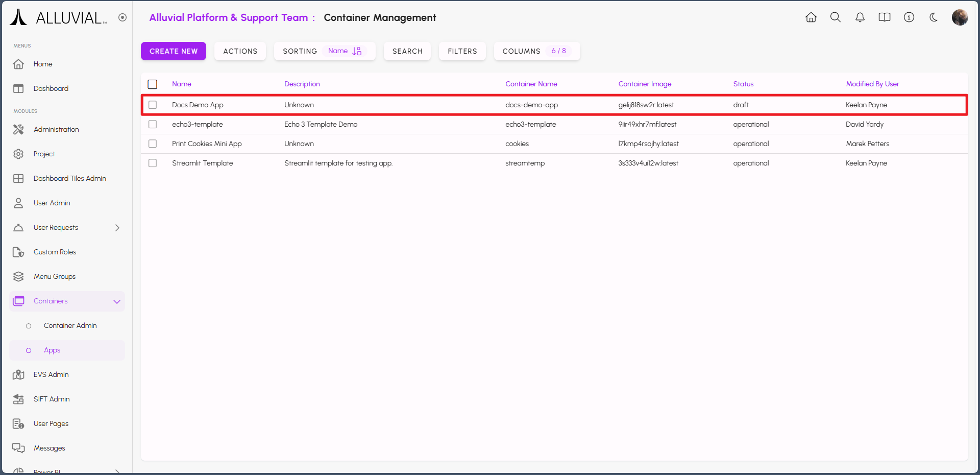Toggle sidebar pin icon next to Alluvial logo
The width and height of the screenshot is (980, 475).
coord(122,17)
